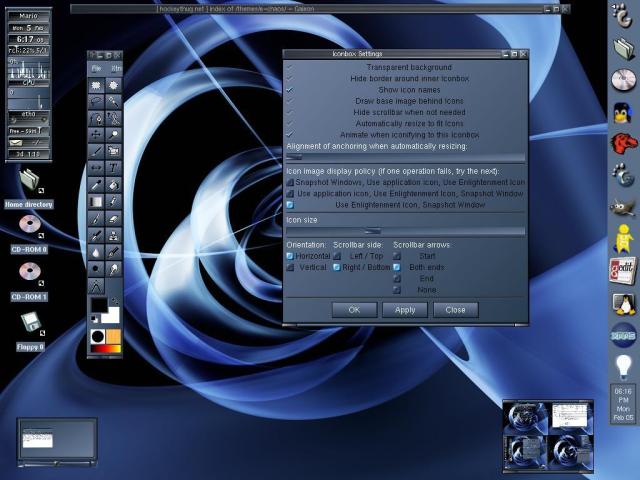The width and height of the screenshot is (640, 480).
Task: Launch gedit from the right dock
Action: [623, 270]
